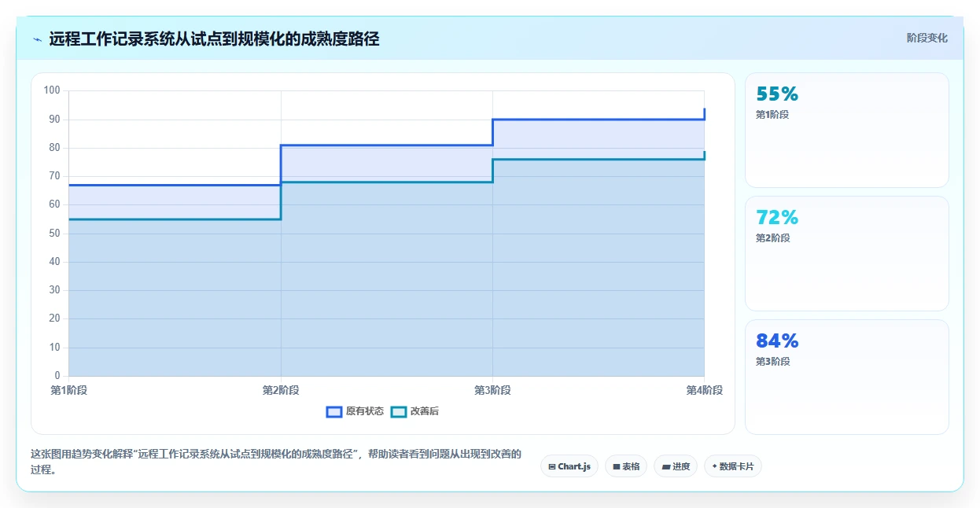Click the 第3阶段 x-axis label
Viewport: 980px width, 508px height.
coord(492,390)
